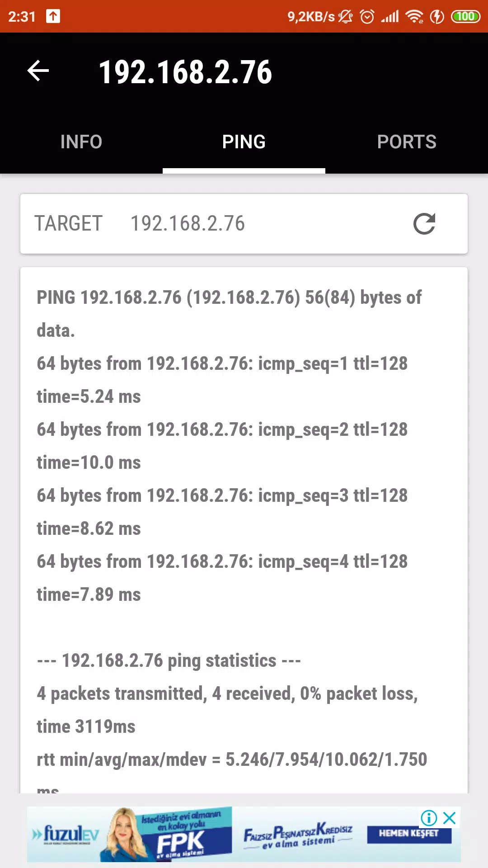Tap the target field 192.168.2.76

[188, 224]
